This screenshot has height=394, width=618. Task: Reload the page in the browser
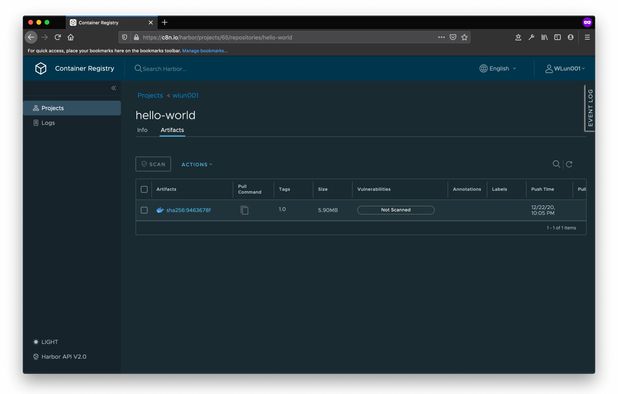(58, 37)
